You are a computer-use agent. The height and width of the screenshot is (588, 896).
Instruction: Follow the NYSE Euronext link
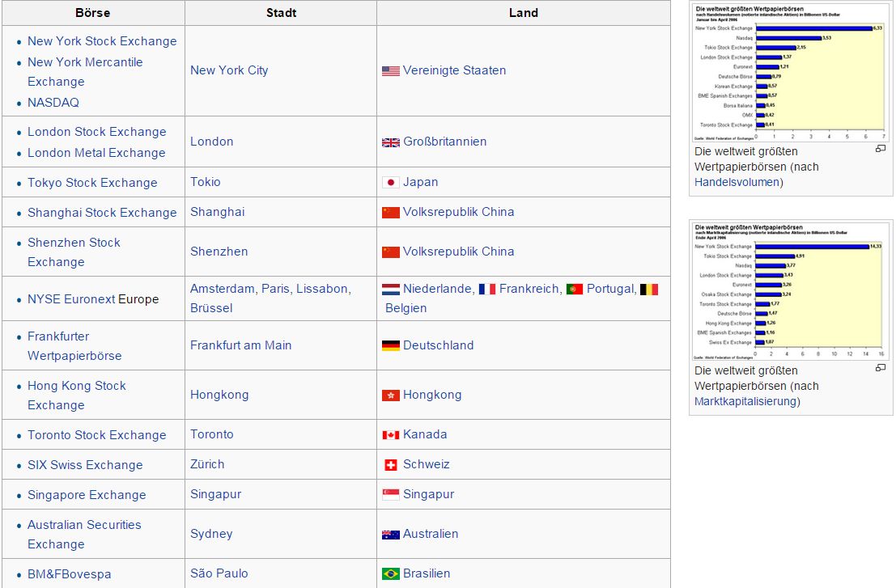pos(71,299)
